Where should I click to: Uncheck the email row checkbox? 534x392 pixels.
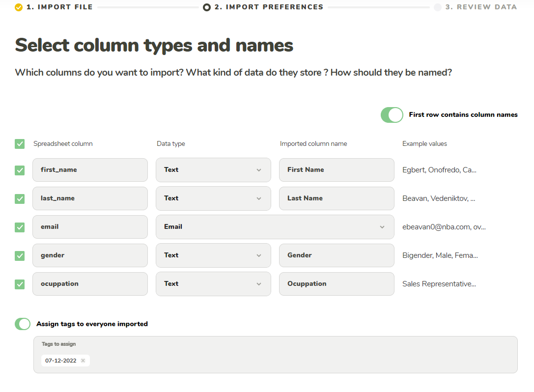(20, 227)
